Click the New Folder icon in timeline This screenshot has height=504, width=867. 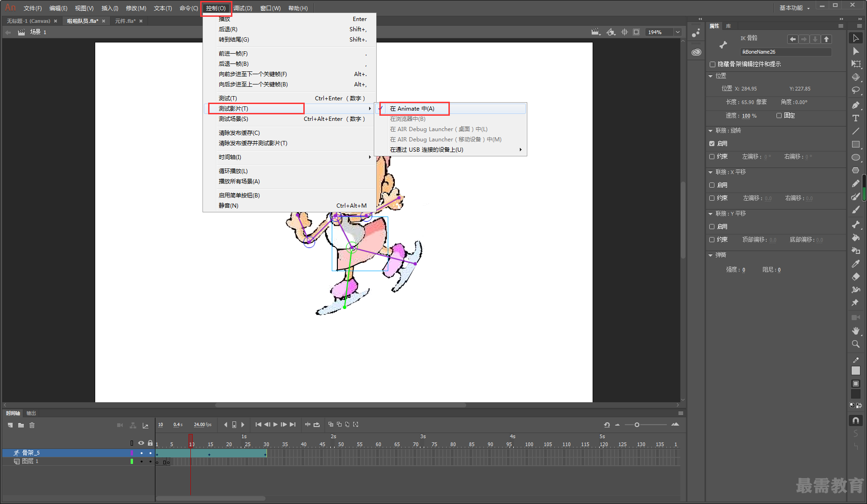21,425
